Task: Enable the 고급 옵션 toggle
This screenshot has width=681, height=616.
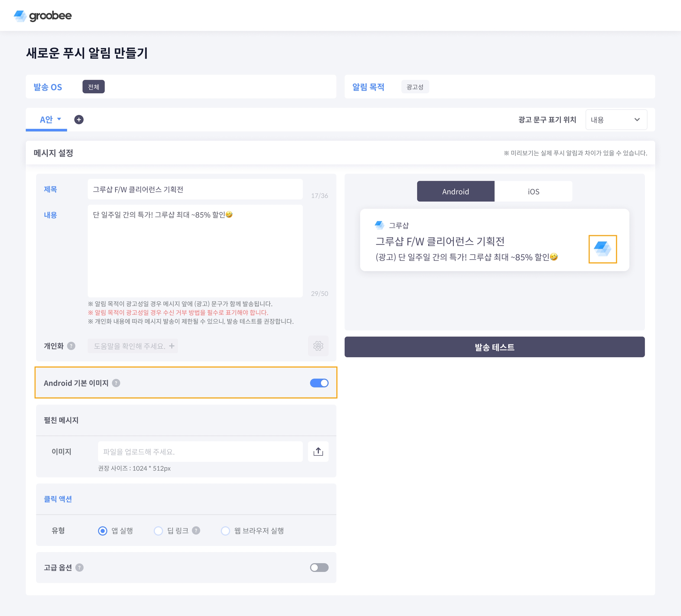Action: pos(319,568)
